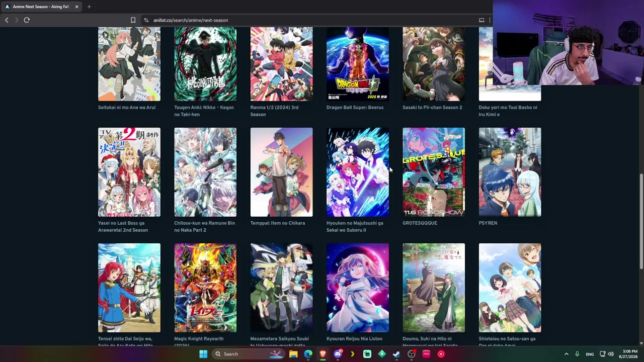644x362 pixels.
Task: Open Sasaki to Pii-chan Season 2 cover
Action: [434, 64]
